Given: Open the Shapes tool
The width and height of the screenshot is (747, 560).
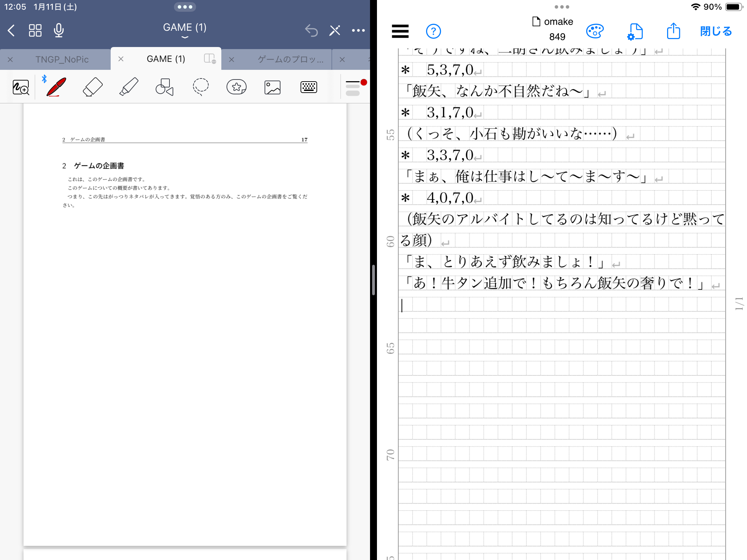Looking at the screenshot, I should click(165, 87).
